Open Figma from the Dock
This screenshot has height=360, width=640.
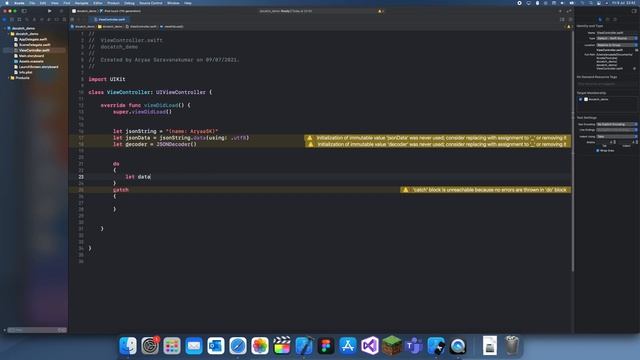pyautogui.click(x=326, y=346)
